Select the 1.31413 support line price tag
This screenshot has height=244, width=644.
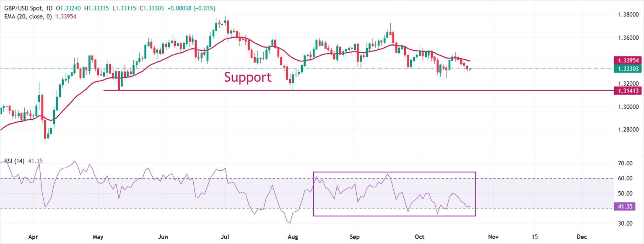pos(627,90)
